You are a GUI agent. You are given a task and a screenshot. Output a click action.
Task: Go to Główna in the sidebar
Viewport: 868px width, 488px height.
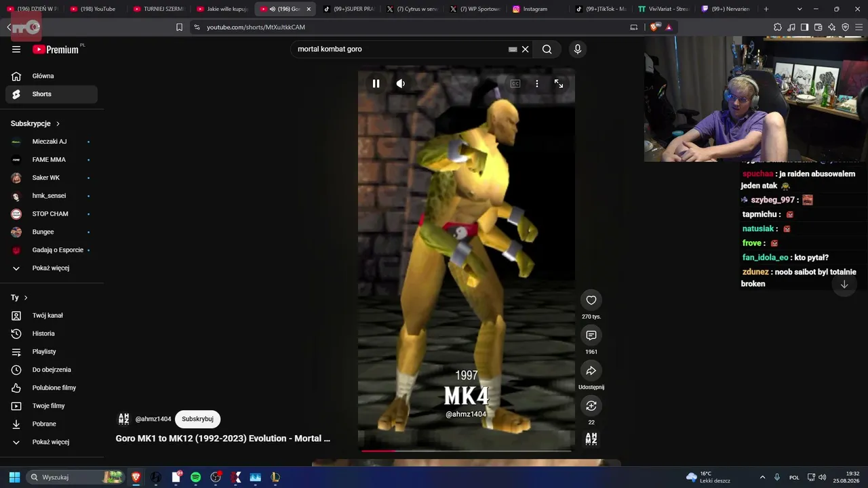pyautogui.click(x=52, y=76)
